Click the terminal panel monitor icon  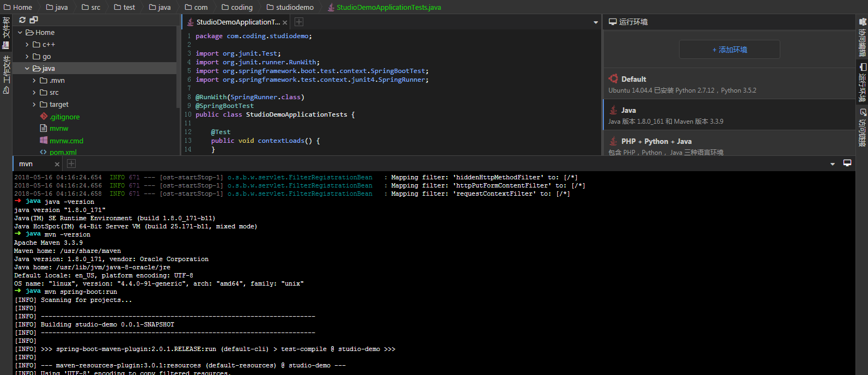847,163
